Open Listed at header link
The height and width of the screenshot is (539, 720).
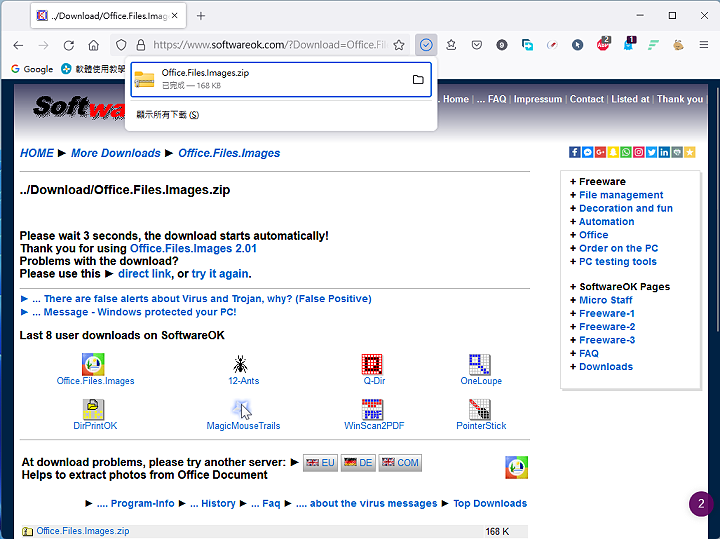pos(630,99)
